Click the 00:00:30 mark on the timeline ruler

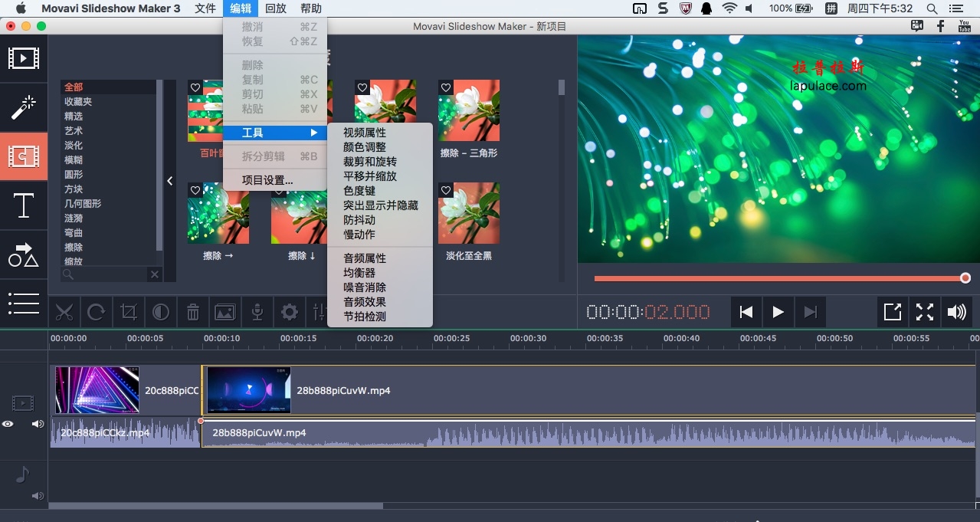pyautogui.click(x=529, y=338)
